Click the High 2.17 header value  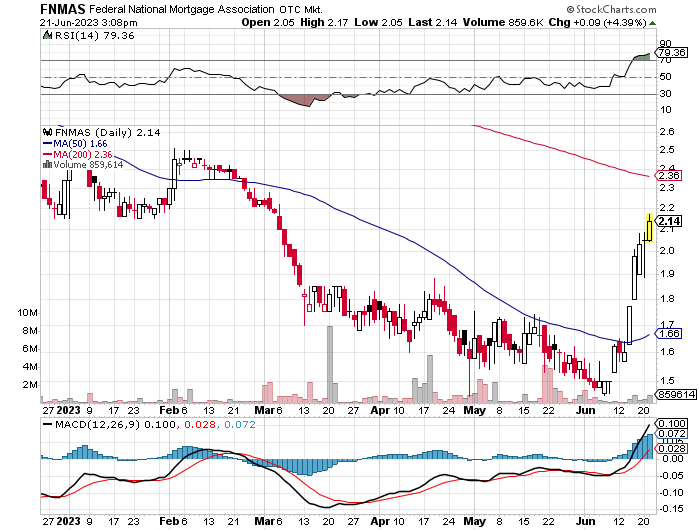tap(324, 23)
